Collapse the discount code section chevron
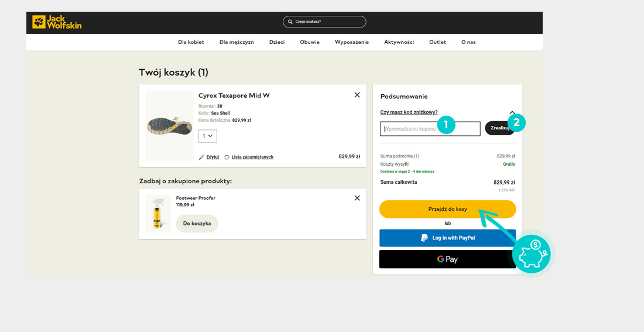 pyautogui.click(x=512, y=112)
